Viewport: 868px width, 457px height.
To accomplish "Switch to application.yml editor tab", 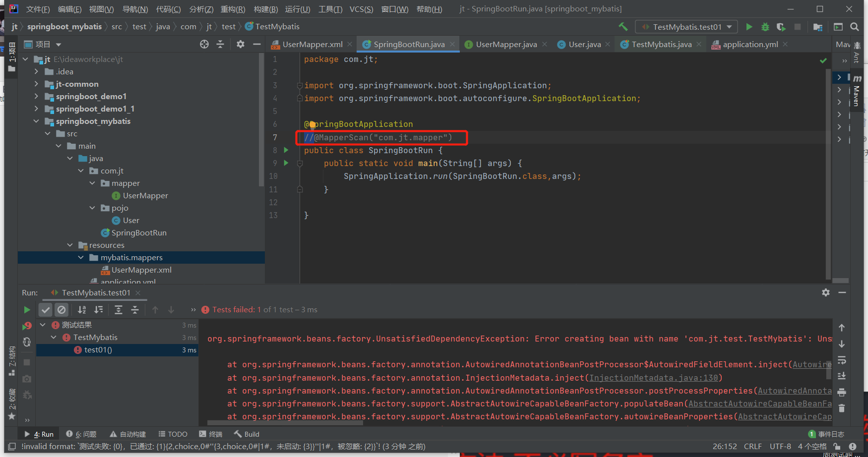I will point(750,44).
